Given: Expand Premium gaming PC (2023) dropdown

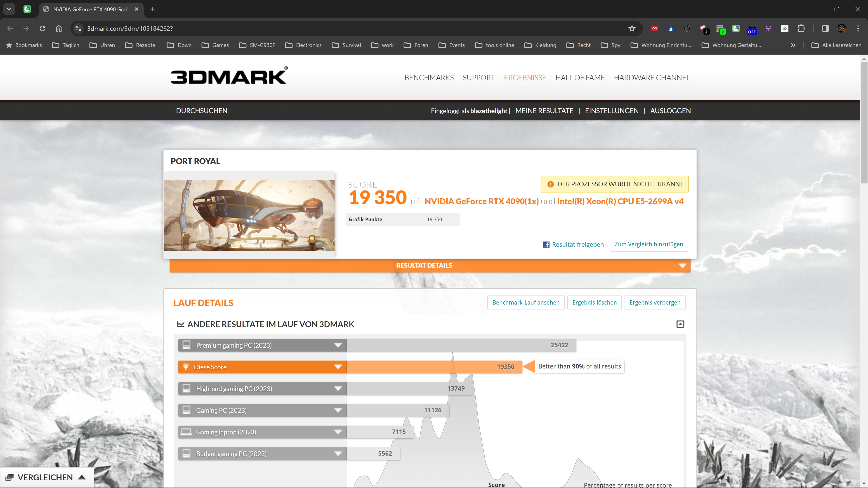Looking at the screenshot, I should (x=338, y=345).
